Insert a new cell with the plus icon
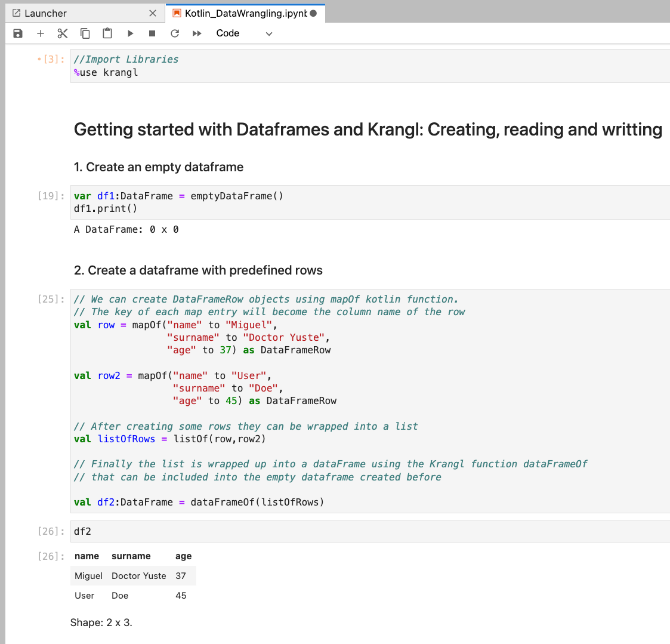 click(x=40, y=33)
